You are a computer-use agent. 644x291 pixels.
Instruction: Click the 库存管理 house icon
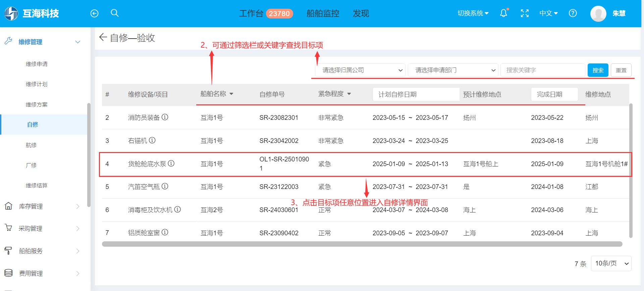(x=8, y=206)
